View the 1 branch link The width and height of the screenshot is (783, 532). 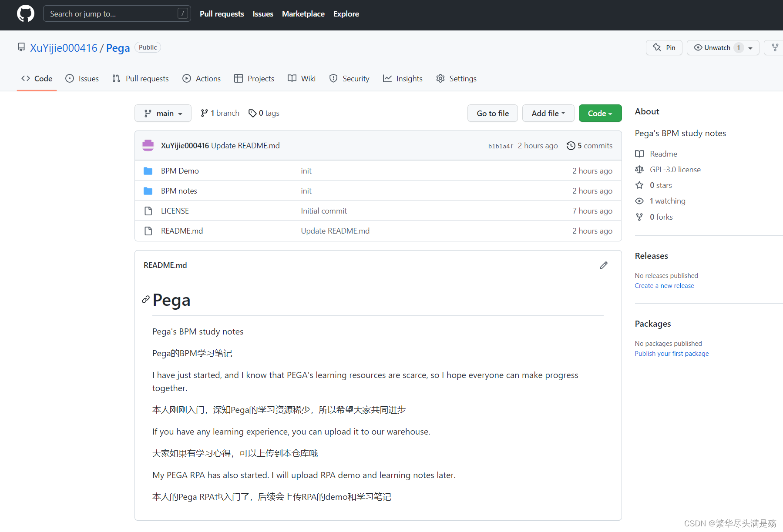click(x=220, y=113)
